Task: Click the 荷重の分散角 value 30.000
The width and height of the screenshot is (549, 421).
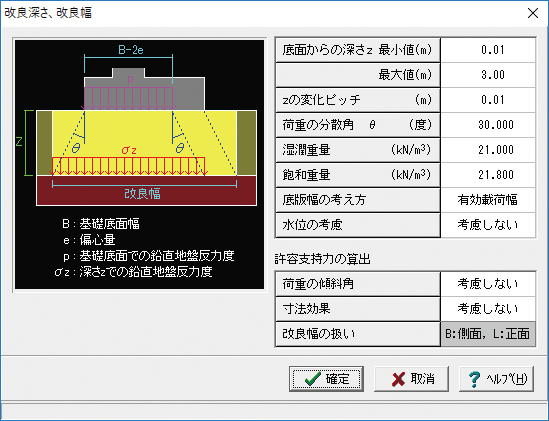Action: click(x=488, y=125)
